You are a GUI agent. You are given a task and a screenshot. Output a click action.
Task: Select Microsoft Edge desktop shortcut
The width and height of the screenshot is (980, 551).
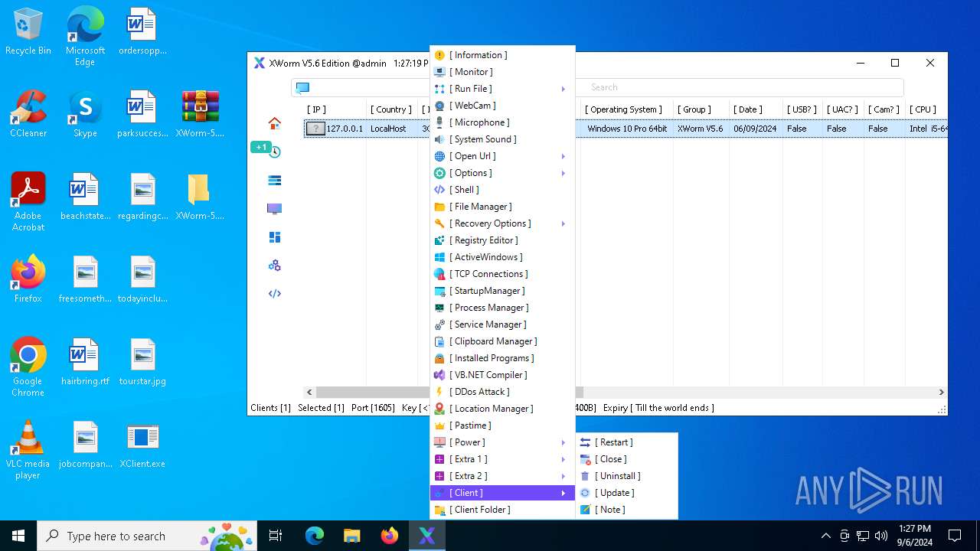[x=85, y=37]
